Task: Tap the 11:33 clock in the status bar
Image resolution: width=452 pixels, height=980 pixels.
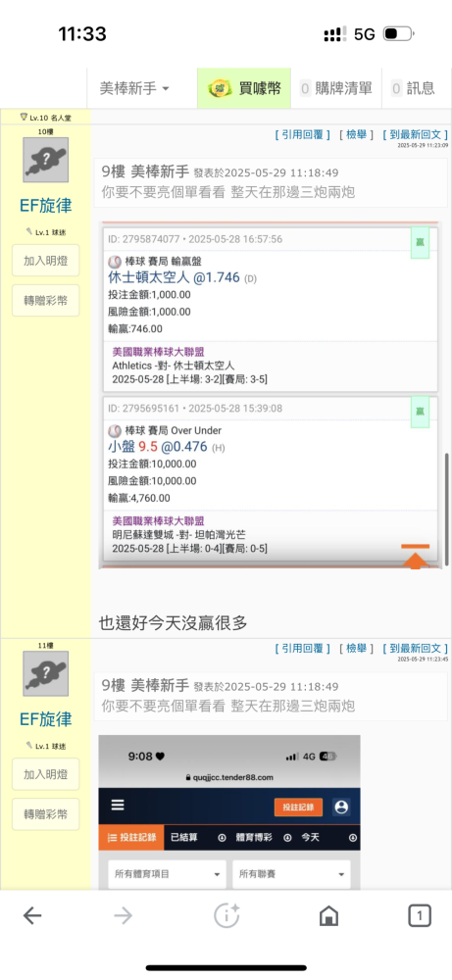Action: pos(82,33)
